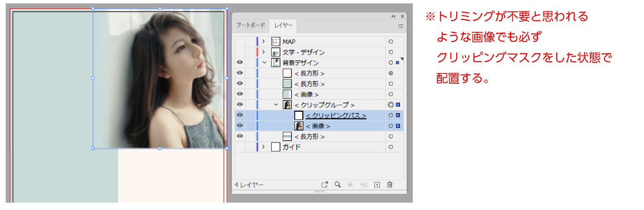Click the top-center bounding box handle of photo
Screen dimensions: 644x210
pos(160,8)
